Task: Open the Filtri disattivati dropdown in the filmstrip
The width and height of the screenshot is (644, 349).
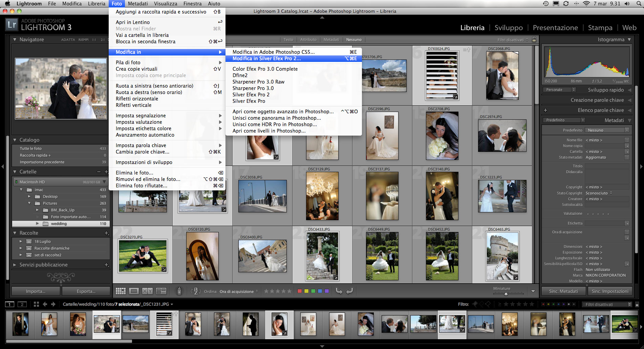Action: [607, 304]
